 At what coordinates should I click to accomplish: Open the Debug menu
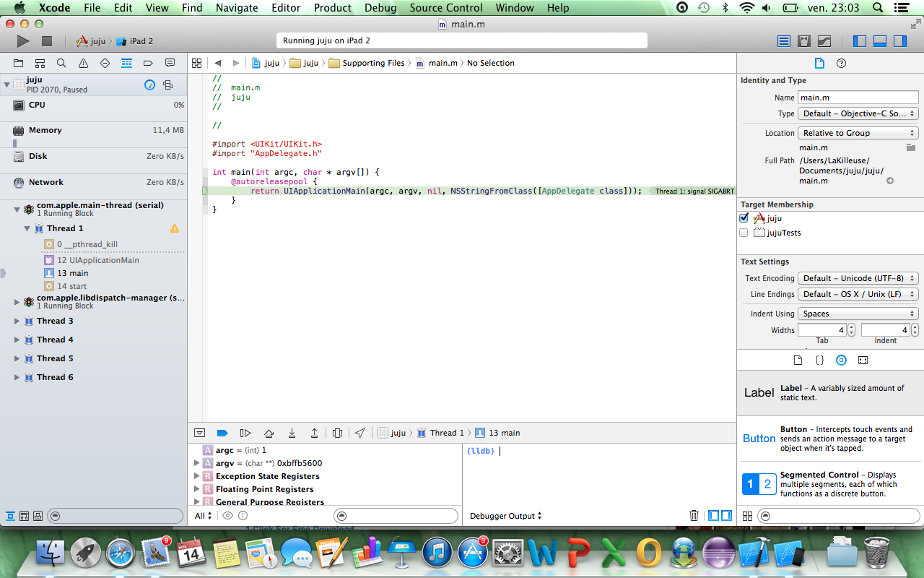pyautogui.click(x=380, y=8)
